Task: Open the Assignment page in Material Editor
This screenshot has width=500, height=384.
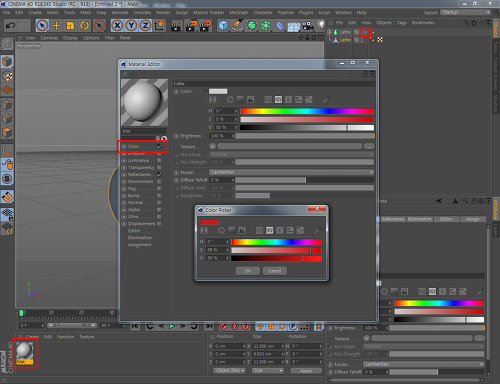Action: pyautogui.click(x=140, y=245)
